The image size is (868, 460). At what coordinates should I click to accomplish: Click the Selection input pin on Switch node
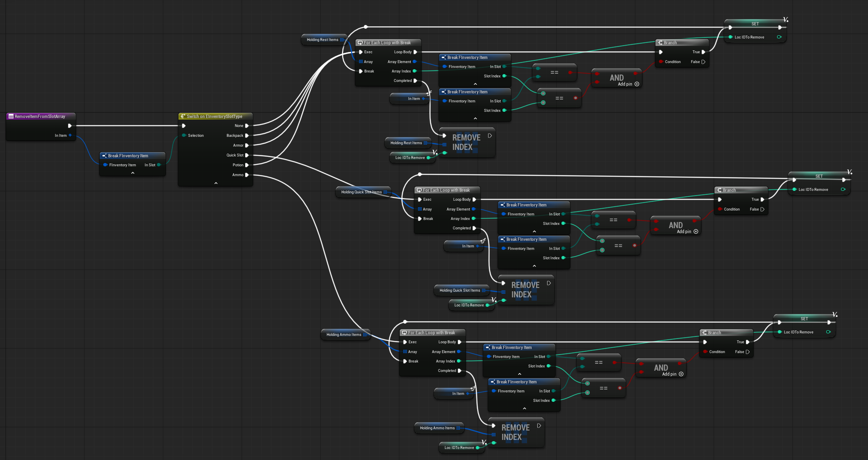(184, 136)
